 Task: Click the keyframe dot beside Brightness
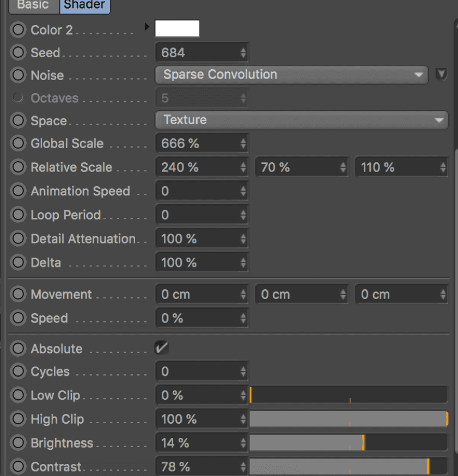[x=19, y=443]
